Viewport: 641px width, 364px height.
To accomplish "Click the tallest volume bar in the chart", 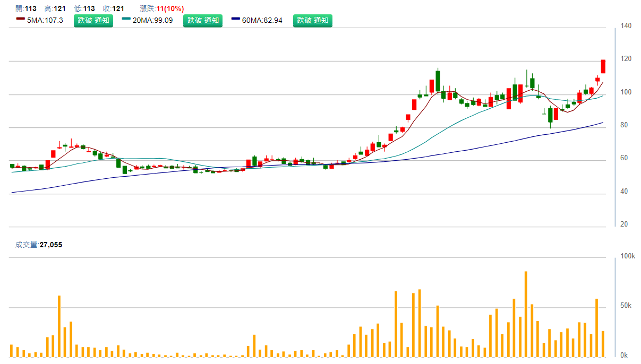I will [x=526, y=313].
